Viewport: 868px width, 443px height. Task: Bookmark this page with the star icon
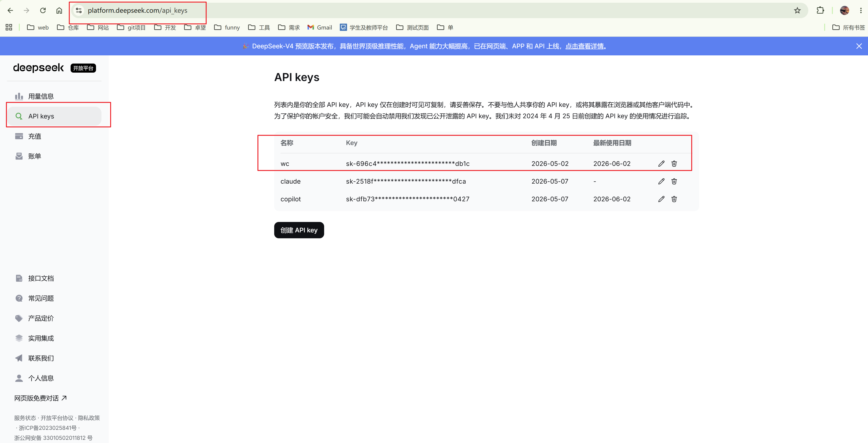click(x=797, y=10)
